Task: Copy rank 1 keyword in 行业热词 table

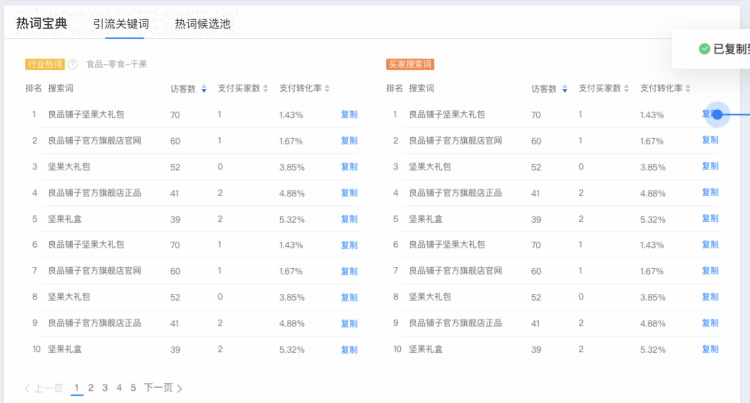Action: [349, 115]
